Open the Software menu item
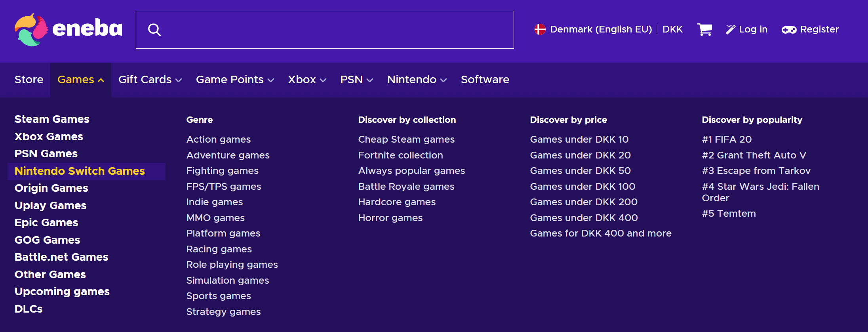This screenshot has width=868, height=332. tap(485, 80)
